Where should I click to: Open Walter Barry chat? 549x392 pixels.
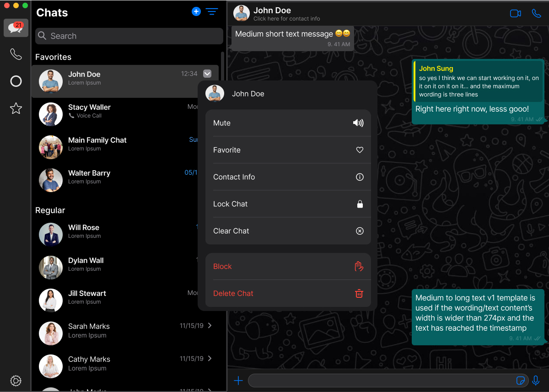tap(114, 180)
